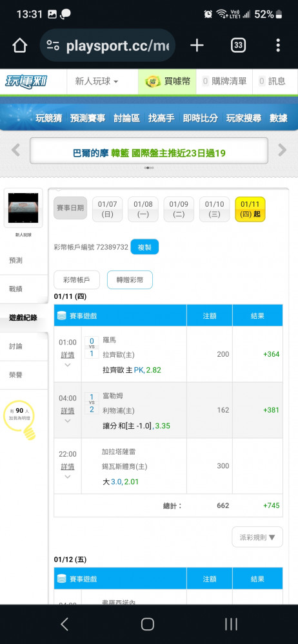Screen dimensions: 298x644
Task: Select the 01/07 (日) date tab
Action: (108, 209)
